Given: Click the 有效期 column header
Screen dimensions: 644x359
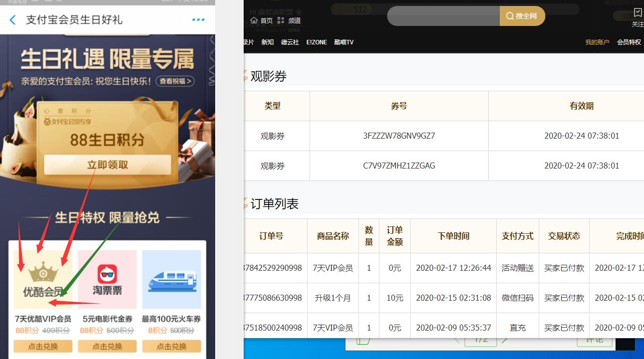Looking at the screenshot, I should 582,106.
